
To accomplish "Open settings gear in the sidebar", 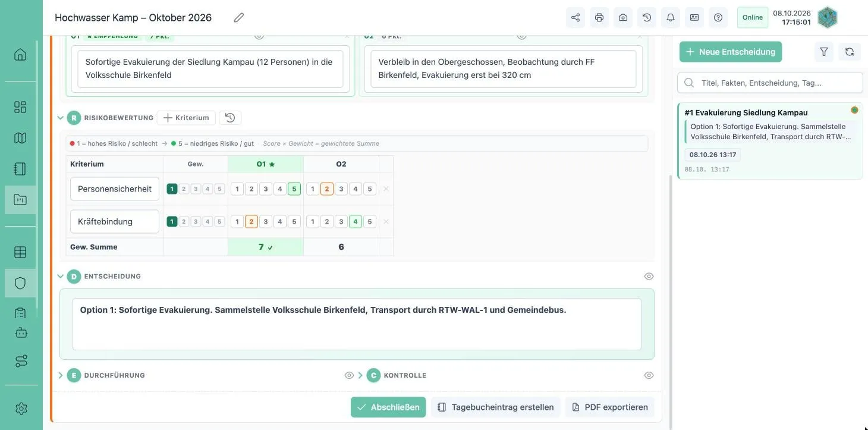I will point(21,409).
